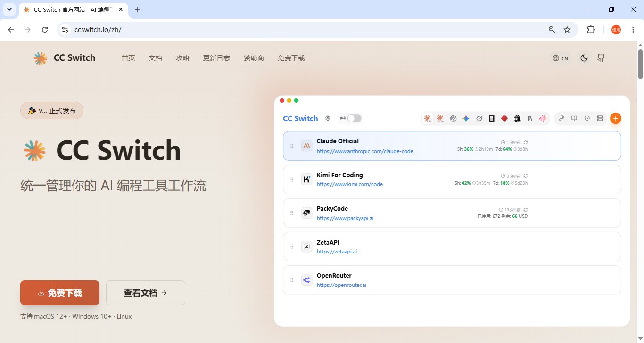Open the 赞助商 nav item
This screenshot has width=644, height=343.
click(x=254, y=58)
